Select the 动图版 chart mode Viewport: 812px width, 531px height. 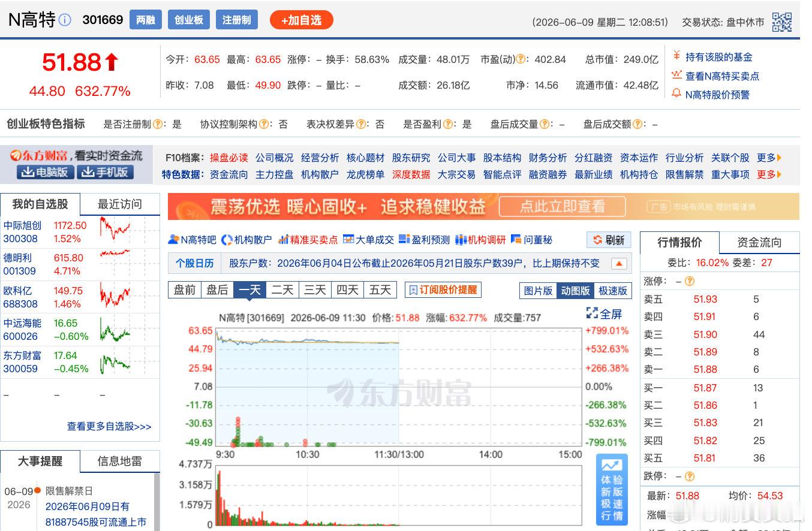tap(575, 291)
